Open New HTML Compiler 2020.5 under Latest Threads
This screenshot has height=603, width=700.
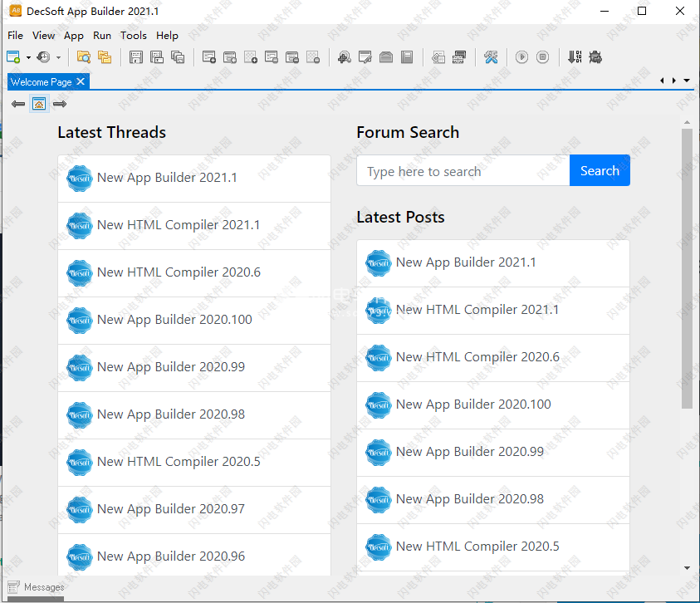tap(194, 463)
